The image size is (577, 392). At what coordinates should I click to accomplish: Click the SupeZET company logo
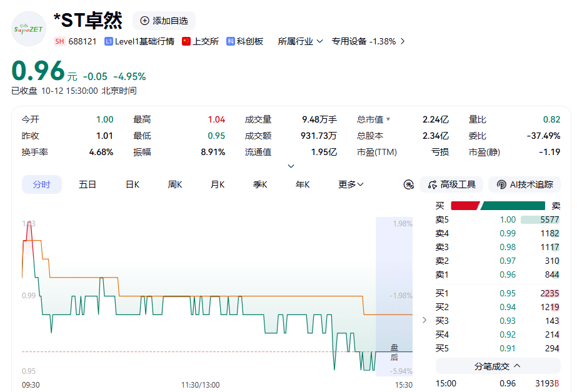pyautogui.click(x=29, y=29)
